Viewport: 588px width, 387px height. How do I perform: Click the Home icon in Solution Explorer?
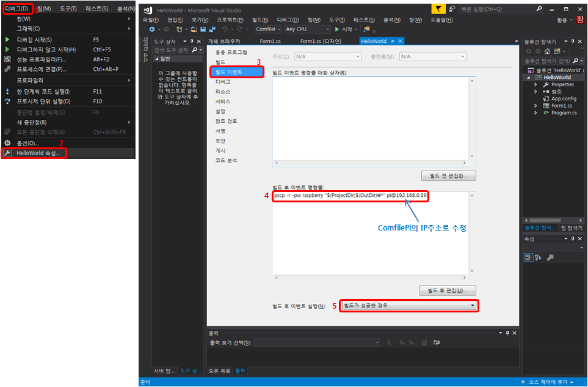pos(548,51)
